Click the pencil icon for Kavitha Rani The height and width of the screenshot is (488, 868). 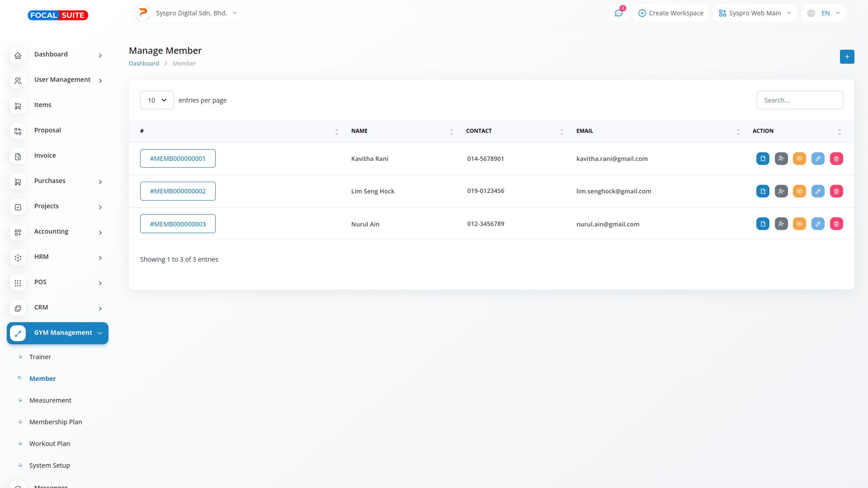(x=818, y=159)
